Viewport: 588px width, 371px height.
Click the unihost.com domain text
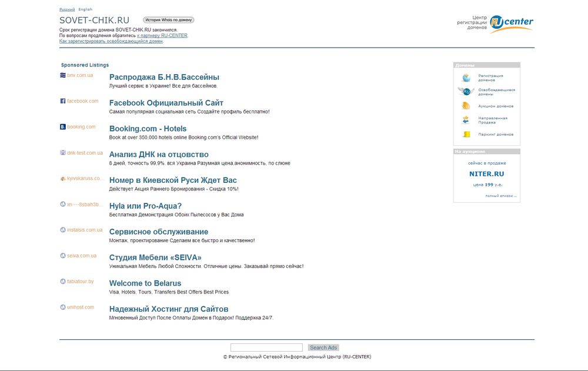click(x=81, y=307)
